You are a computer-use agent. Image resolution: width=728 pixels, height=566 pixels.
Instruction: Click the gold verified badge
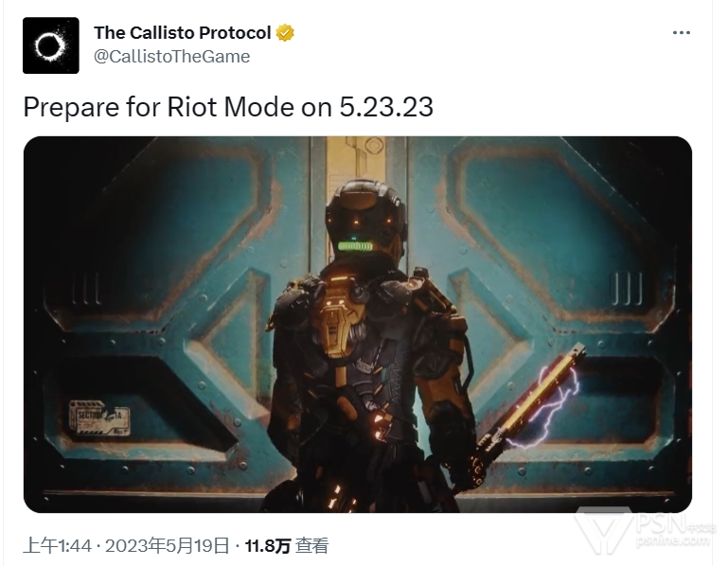click(x=285, y=33)
